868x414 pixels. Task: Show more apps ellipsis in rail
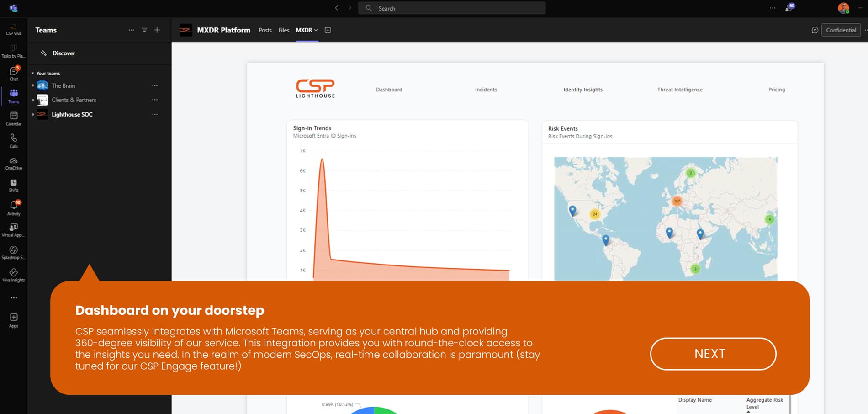(14, 297)
